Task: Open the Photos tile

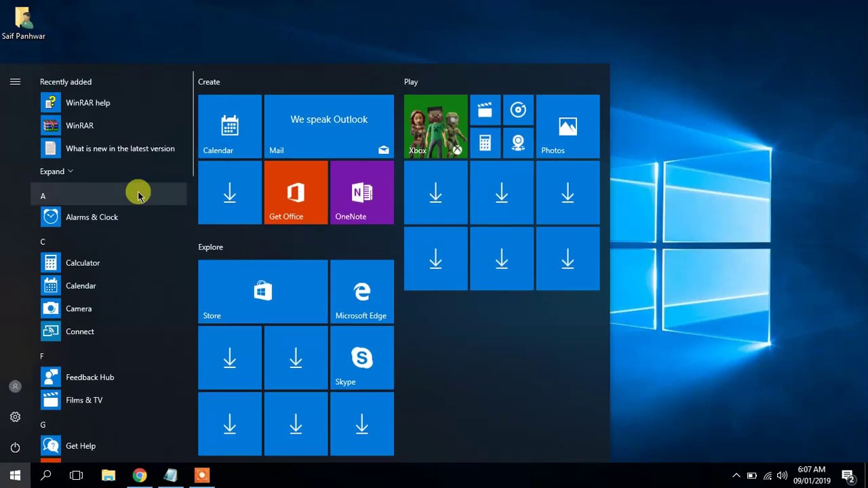Action: point(567,126)
